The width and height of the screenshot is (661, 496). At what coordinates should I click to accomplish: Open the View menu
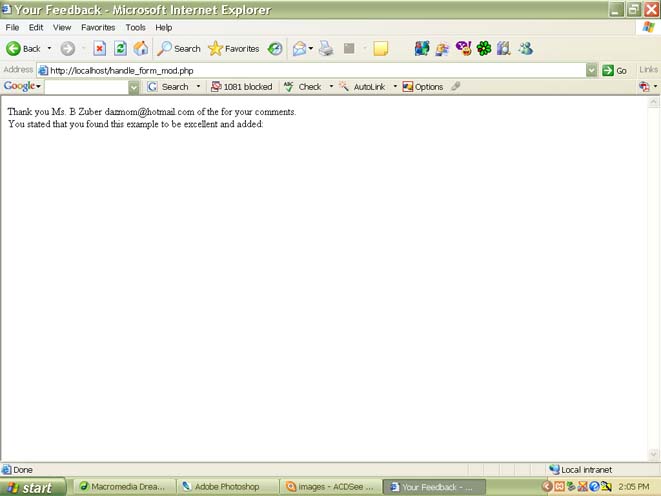(62, 27)
